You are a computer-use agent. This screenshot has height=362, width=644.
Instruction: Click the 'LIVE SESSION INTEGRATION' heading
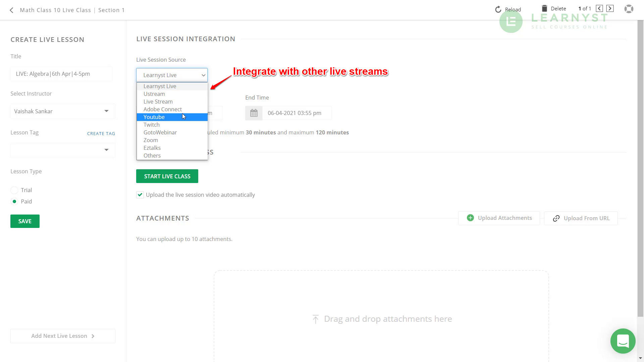click(186, 39)
